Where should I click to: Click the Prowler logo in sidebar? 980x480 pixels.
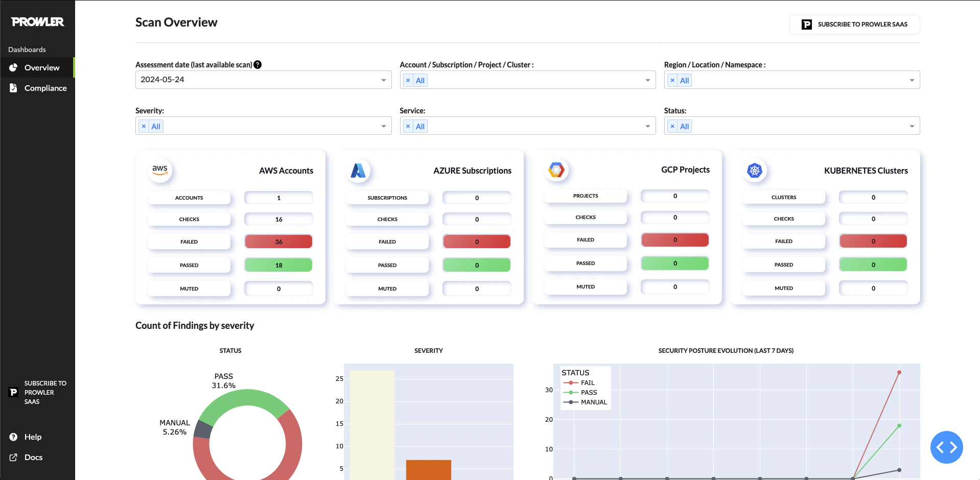[37, 21]
